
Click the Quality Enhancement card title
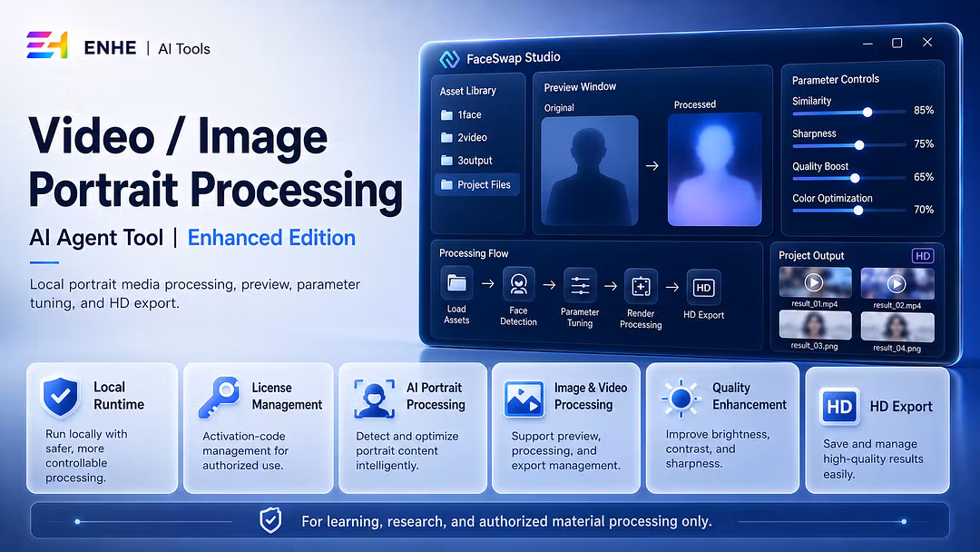750,397
